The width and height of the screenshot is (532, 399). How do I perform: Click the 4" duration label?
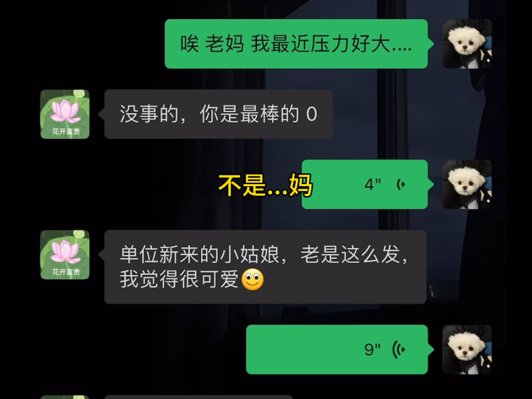click(372, 185)
